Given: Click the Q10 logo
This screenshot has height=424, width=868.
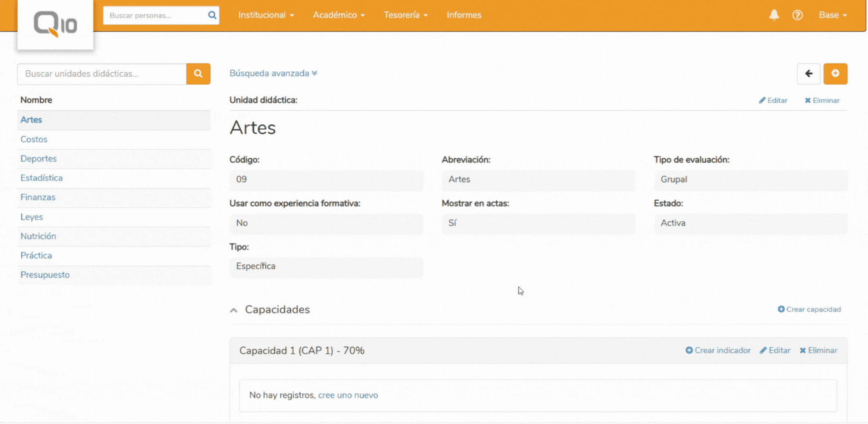Looking at the screenshot, I should pyautogui.click(x=55, y=24).
